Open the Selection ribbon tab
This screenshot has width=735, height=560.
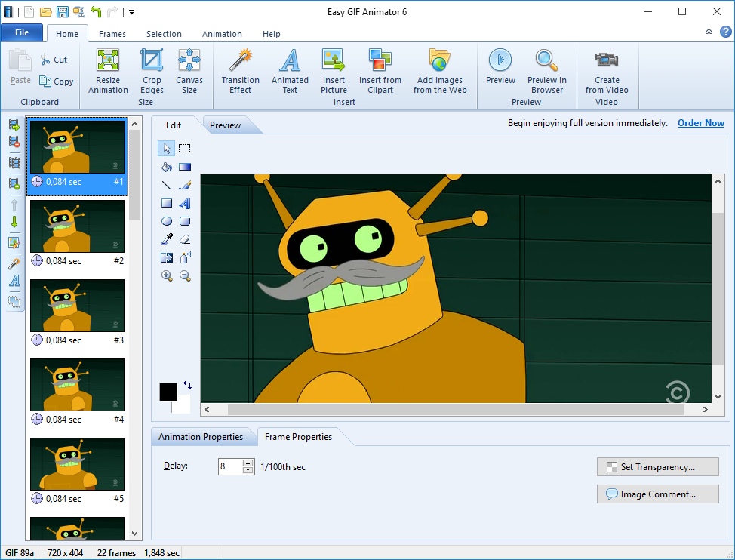click(x=164, y=34)
